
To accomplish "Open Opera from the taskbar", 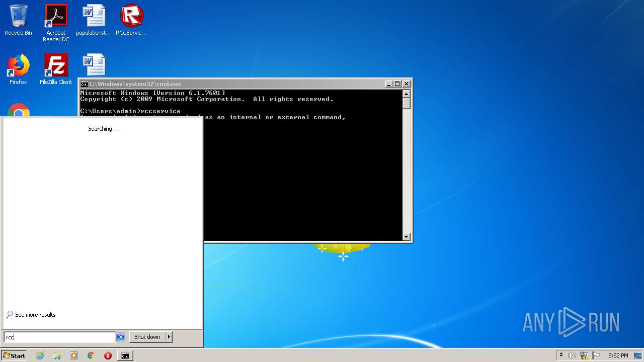I will coord(108,355).
